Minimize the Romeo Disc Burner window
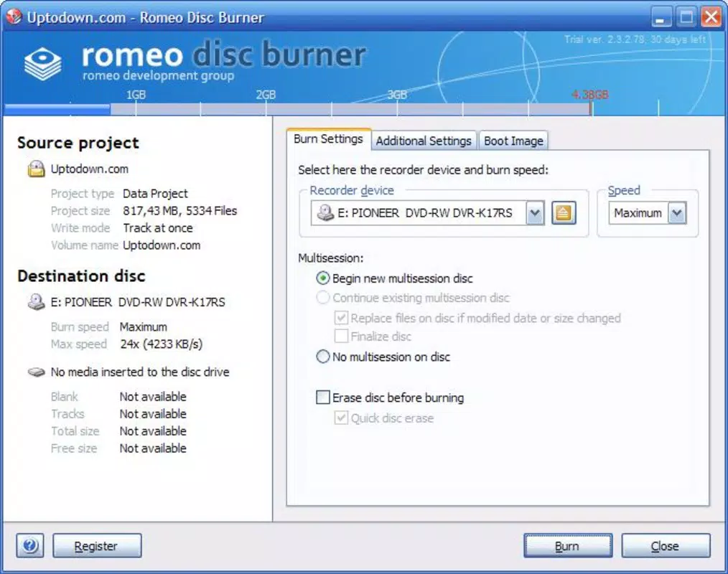This screenshot has width=728, height=574. 661,18
